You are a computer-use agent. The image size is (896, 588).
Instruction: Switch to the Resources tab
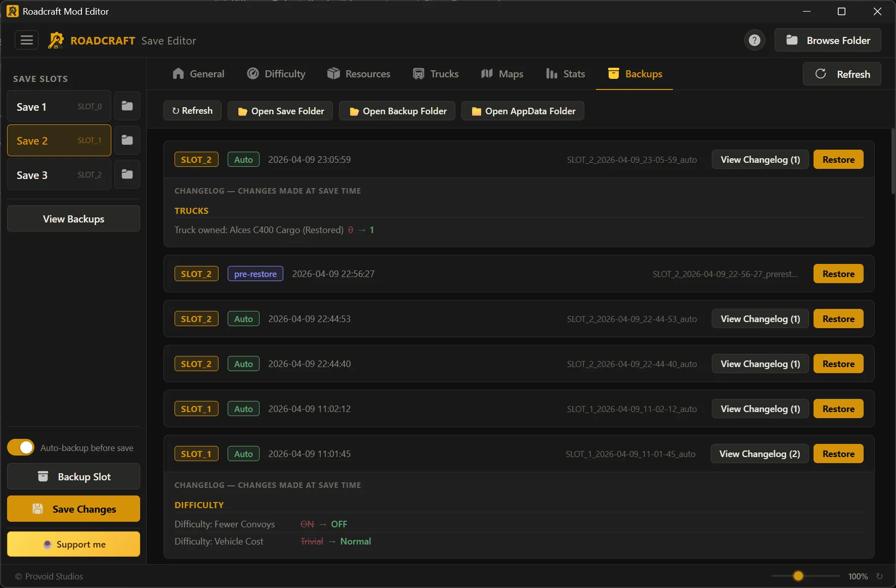coord(359,74)
